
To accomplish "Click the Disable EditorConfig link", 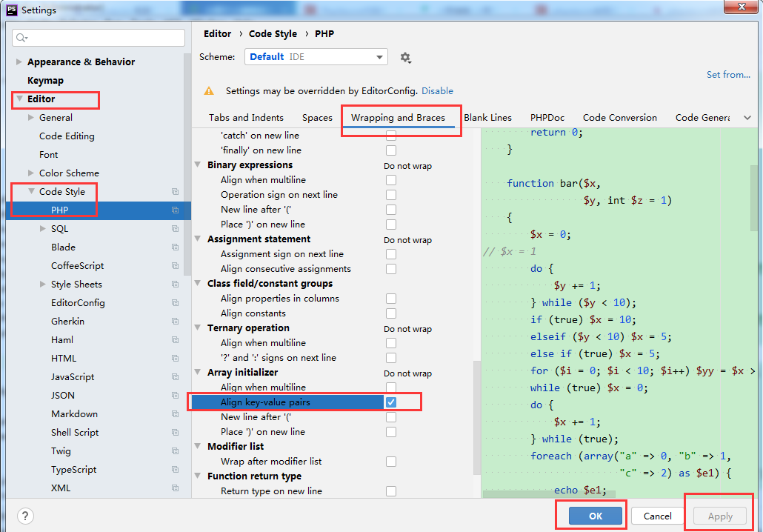I will [437, 91].
